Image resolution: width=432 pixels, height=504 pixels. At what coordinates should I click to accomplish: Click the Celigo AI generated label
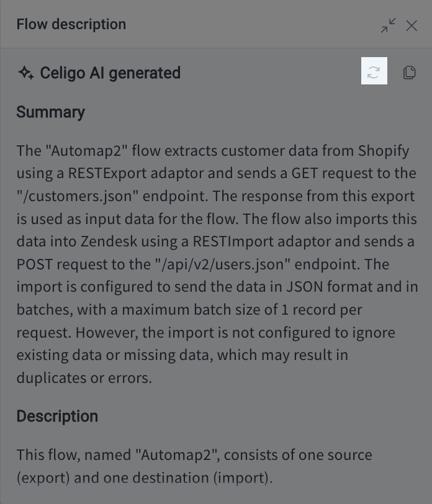[x=109, y=72]
